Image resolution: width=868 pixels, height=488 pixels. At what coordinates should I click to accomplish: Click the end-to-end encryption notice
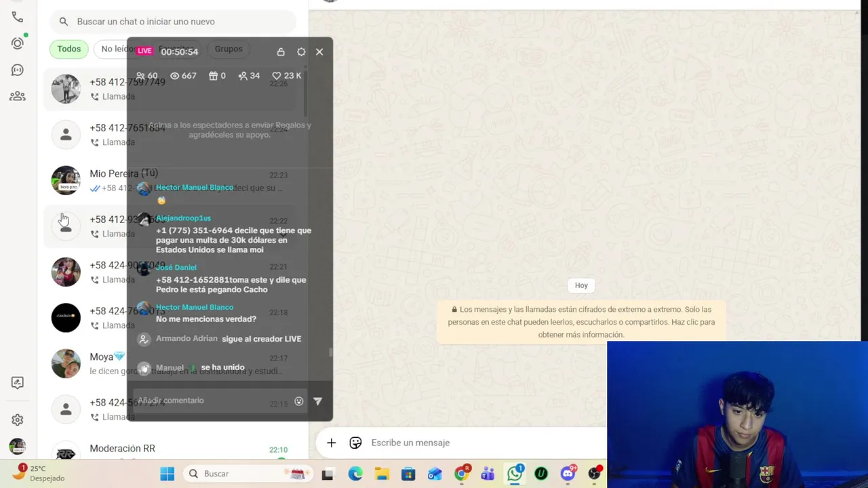581,321
